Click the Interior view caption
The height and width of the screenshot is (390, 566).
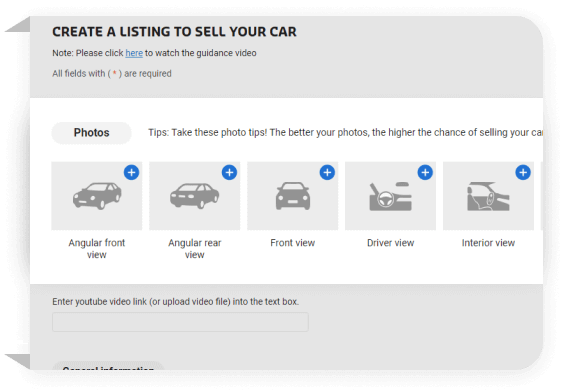click(x=488, y=243)
